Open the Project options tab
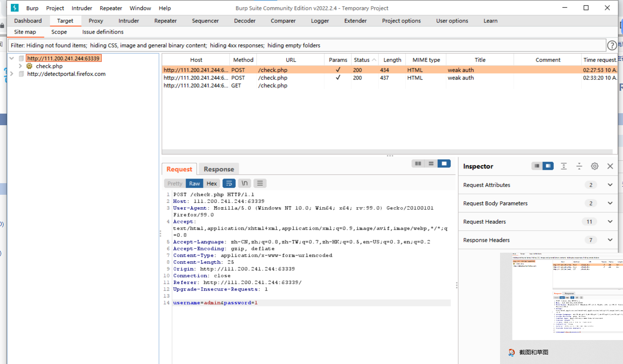The image size is (623, 364). tap(401, 21)
